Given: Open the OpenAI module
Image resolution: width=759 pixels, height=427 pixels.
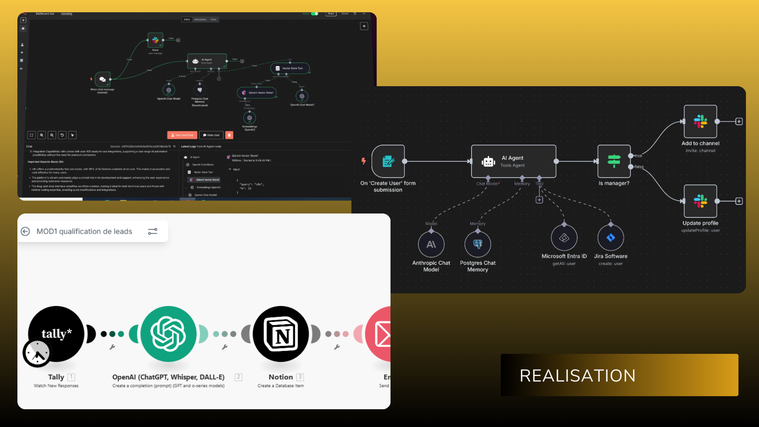Looking at the screenshot, I should tap(168, 334).
